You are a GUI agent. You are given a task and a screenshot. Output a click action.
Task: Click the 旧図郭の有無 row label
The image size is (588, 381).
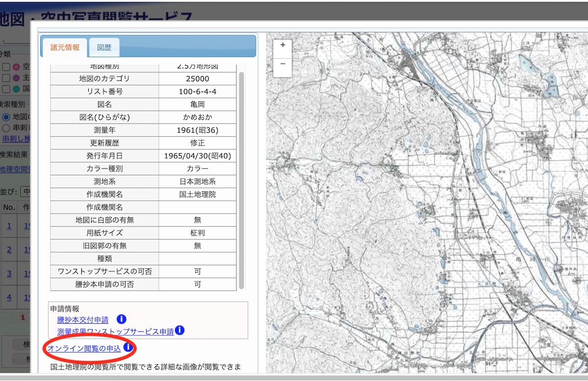pos(104,246)
